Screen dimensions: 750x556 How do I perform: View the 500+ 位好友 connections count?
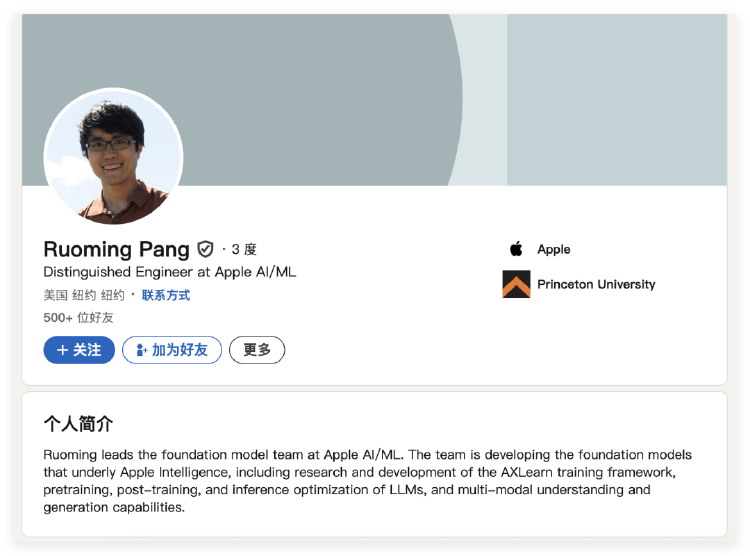click(x=78, y=317)
